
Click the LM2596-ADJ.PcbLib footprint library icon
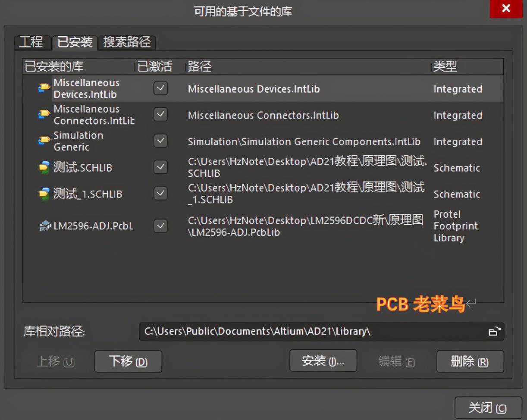click(44, 226)
